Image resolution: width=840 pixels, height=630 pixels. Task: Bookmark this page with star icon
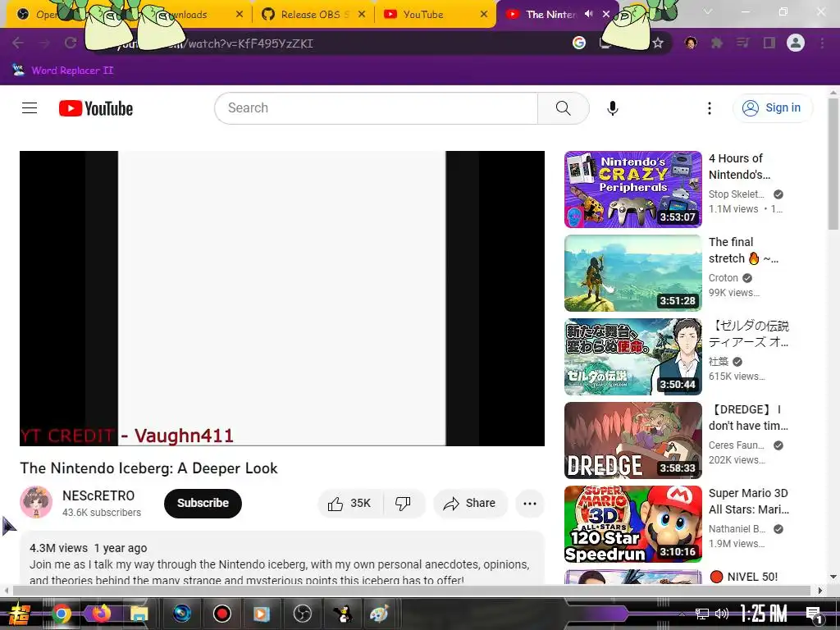(x=658, y=43)
